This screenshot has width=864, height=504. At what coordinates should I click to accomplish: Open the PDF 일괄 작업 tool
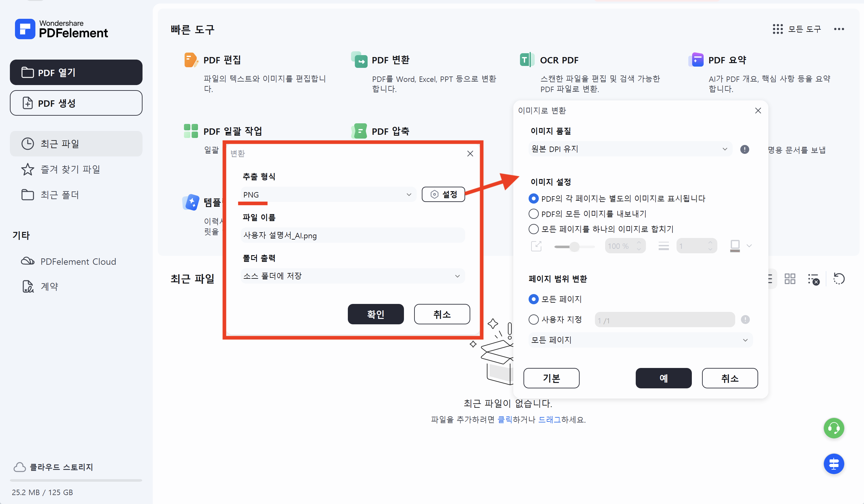[232, 131]
